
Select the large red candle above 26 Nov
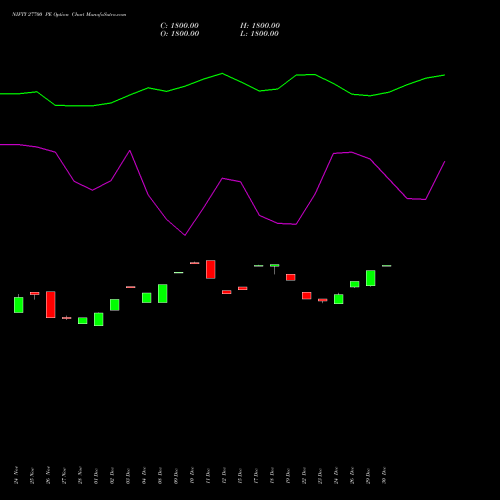pyautogui.click(x=51, y=304)
